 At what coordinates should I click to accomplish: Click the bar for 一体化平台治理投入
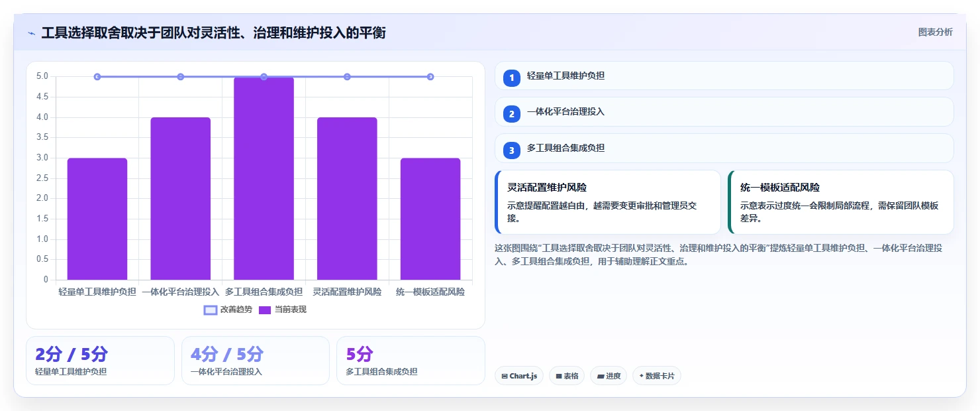coord(180,199)
